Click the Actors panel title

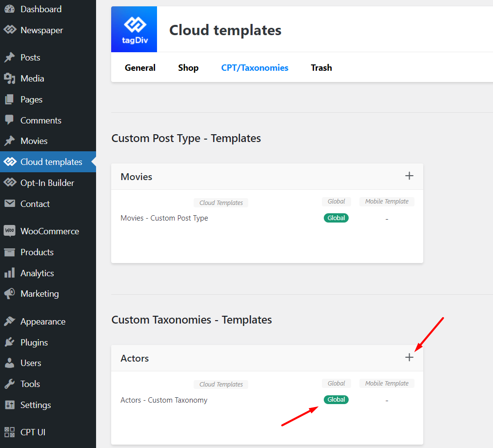(x=135, y=358)
